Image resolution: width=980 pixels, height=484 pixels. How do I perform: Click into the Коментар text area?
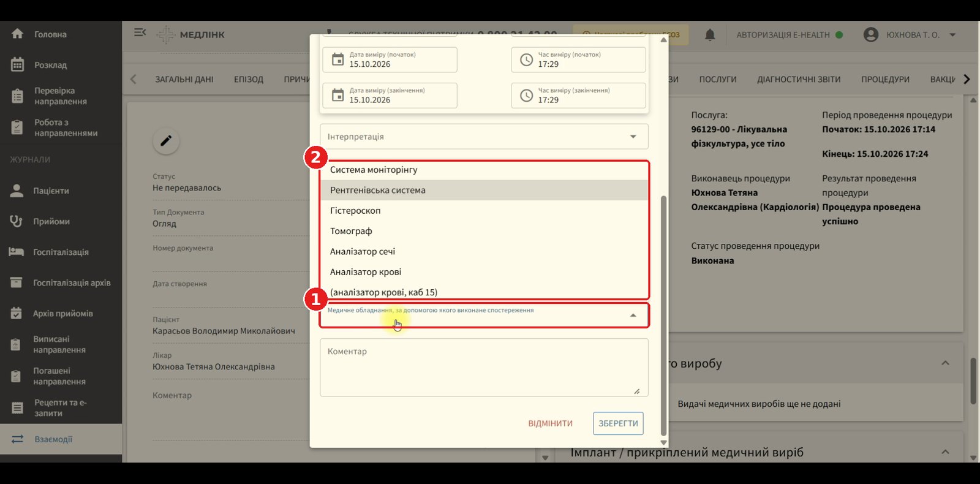tap(484, 368)
